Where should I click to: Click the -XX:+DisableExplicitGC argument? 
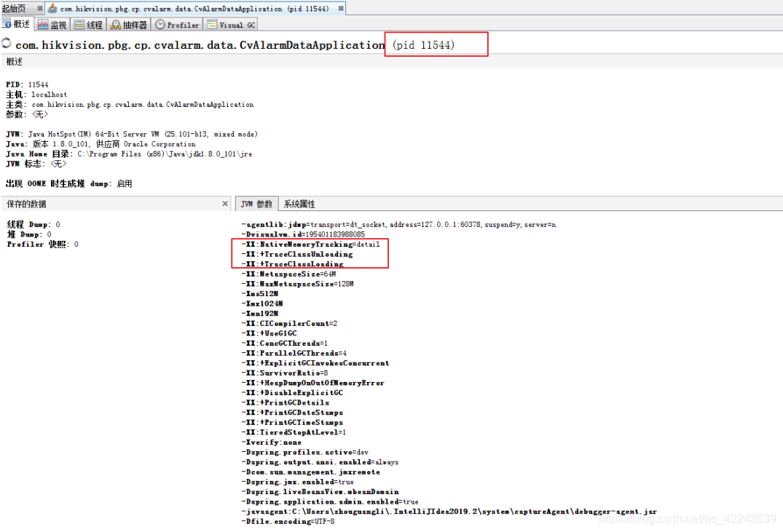pos(292,393)
